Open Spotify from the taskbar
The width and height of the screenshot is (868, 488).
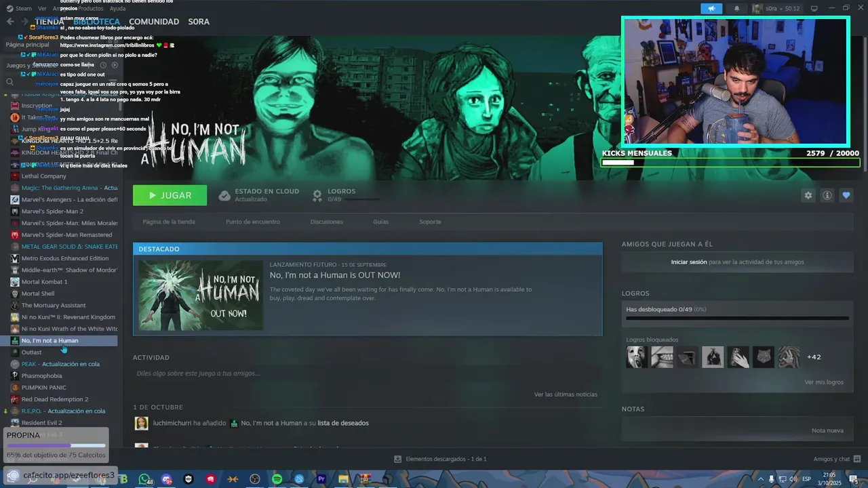[x=277, y=479]
